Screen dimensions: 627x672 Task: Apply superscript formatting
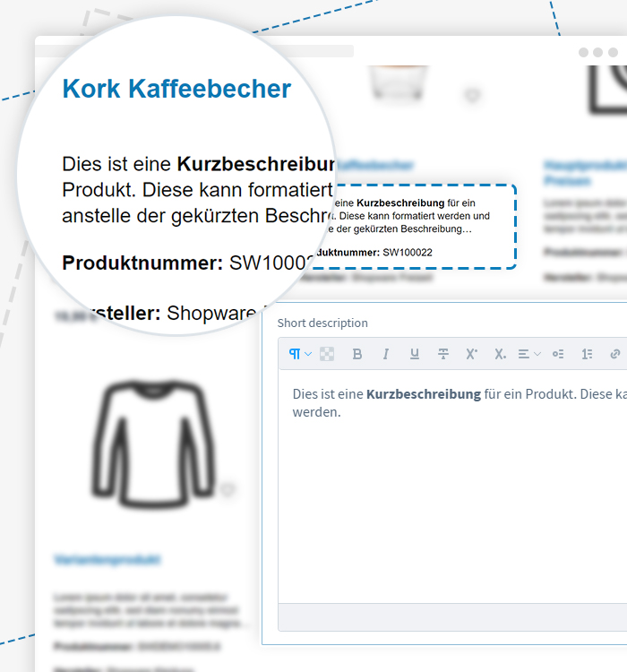click(471, 354)
